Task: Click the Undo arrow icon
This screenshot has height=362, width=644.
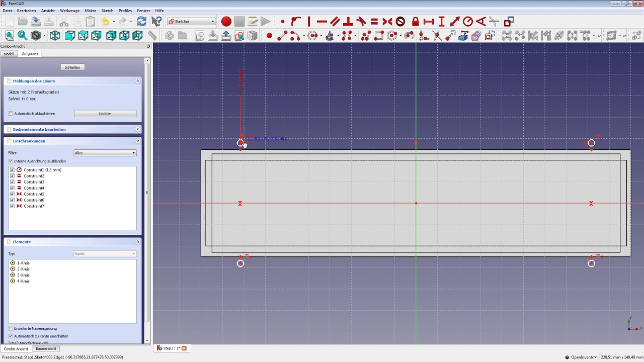Action: pyautogui.click(x=105, y=22)
